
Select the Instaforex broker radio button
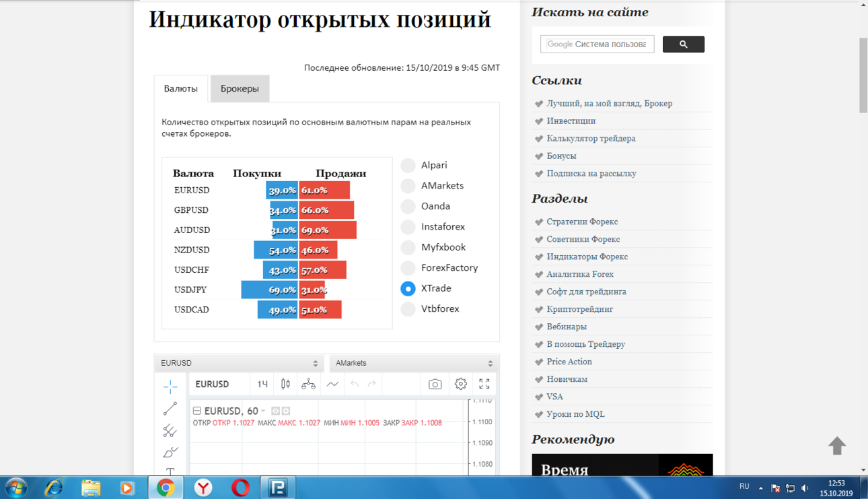point(408,227)
